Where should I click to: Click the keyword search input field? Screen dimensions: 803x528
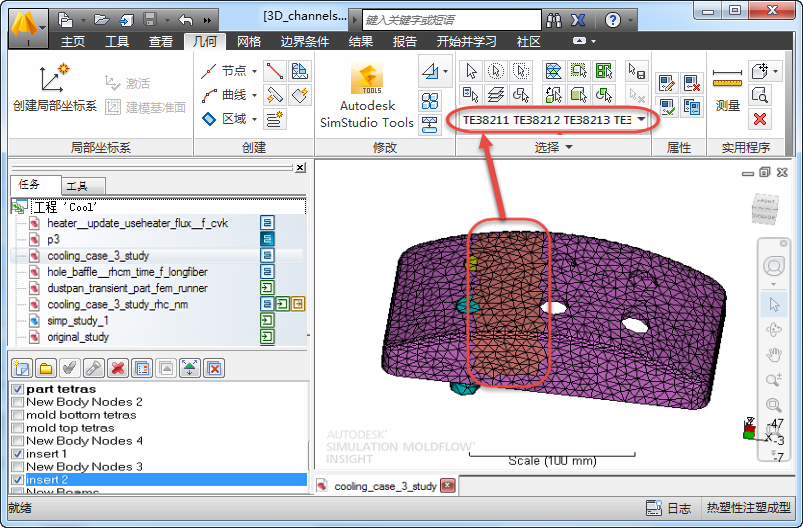[x=452, y=20]
